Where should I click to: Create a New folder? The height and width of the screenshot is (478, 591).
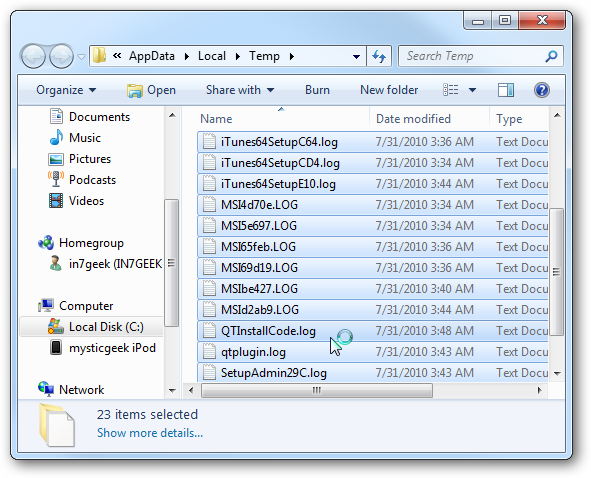pyautogui.click(x=389, y=90)
